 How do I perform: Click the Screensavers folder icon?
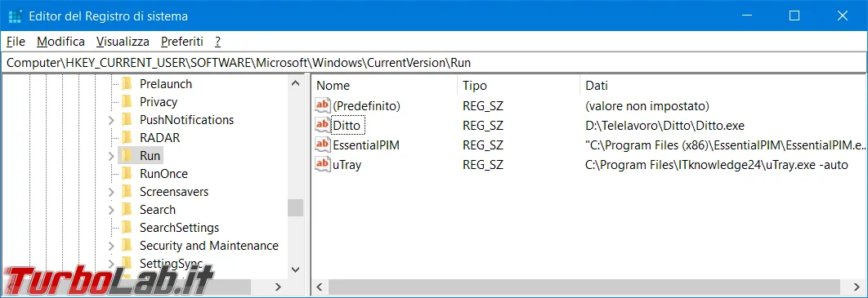pyautogui.click(x=128, y=192)
